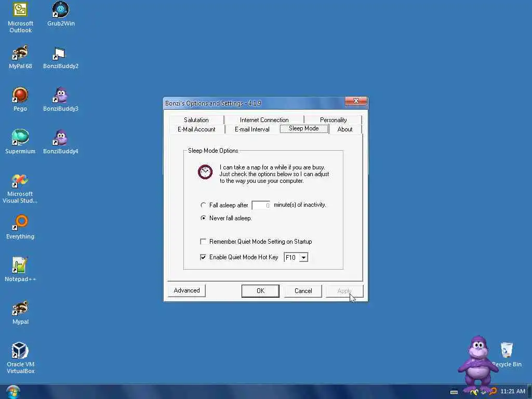Screen dimensions: 532x399
Task: Click the on-screen keyboard tray icon
Action: pyautogui.click(x=454, y=392)
